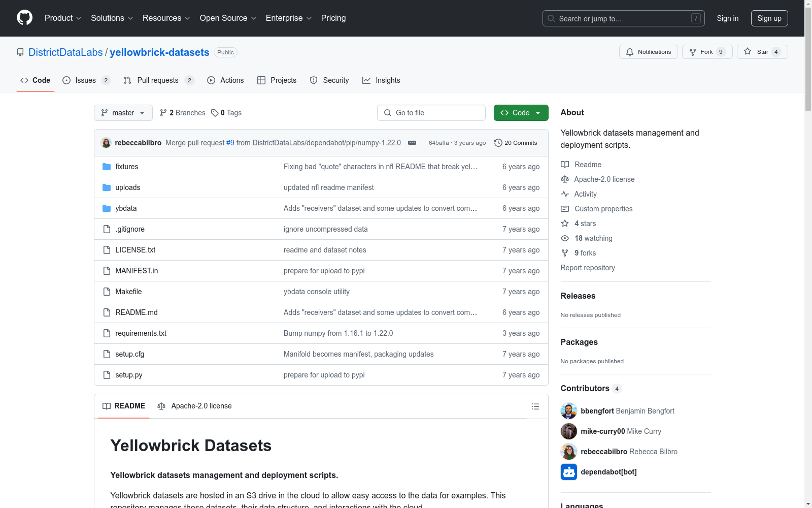
Task: Click the setup.py file icon
Action: pos(107,375)
